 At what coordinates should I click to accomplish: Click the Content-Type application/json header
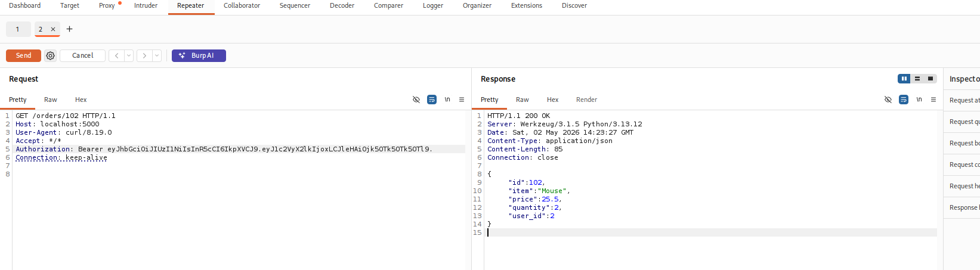click(550, 141)
